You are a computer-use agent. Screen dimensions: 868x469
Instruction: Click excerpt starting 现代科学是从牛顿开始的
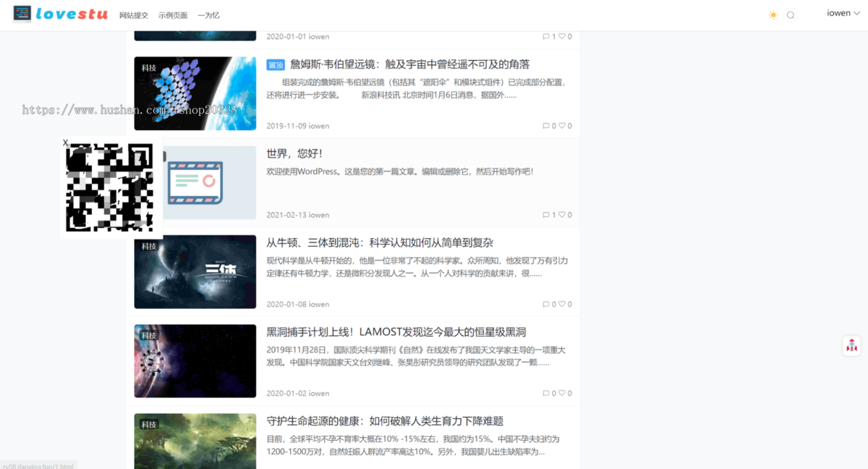pyautogui.click(x=417, y=267)
